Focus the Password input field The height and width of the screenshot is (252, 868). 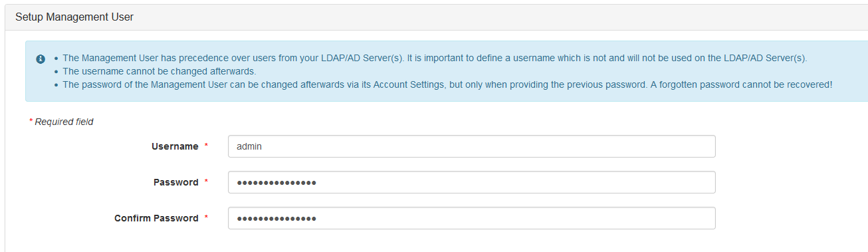[x=471, y=182]
